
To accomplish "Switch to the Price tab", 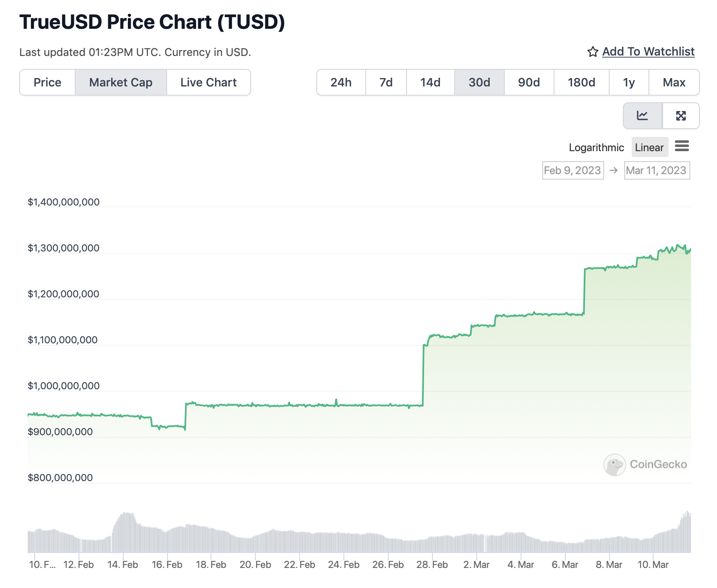I will point(47,82).
